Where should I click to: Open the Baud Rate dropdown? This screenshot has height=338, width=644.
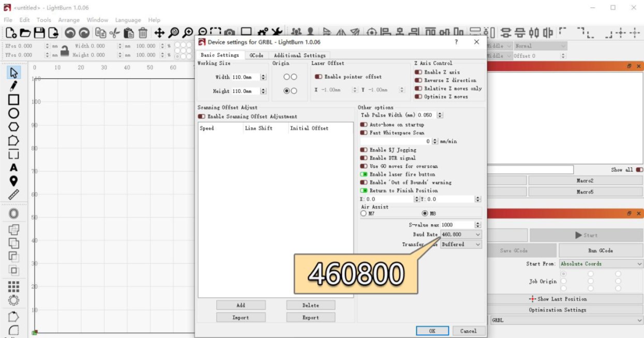pyautogui.click(x=461, y=234)
